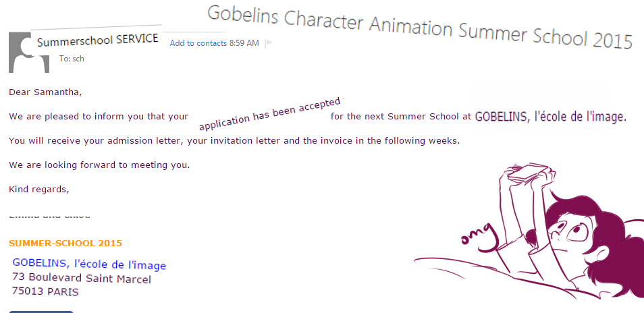
Task: Click the 'We are looking forward' sentence
Action: (x=99, y=165)
